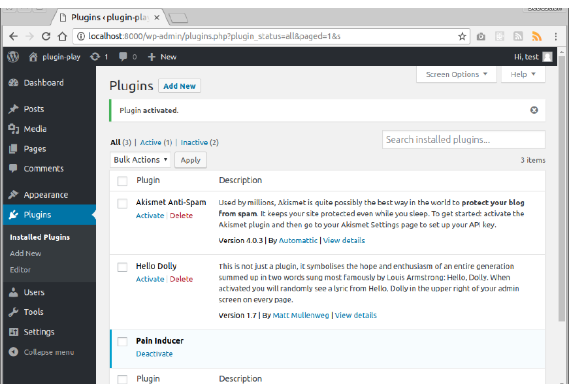Check the Hello Dolly checkbox
The height and width of the screenshot is (392, 569).
coord(122,267)
